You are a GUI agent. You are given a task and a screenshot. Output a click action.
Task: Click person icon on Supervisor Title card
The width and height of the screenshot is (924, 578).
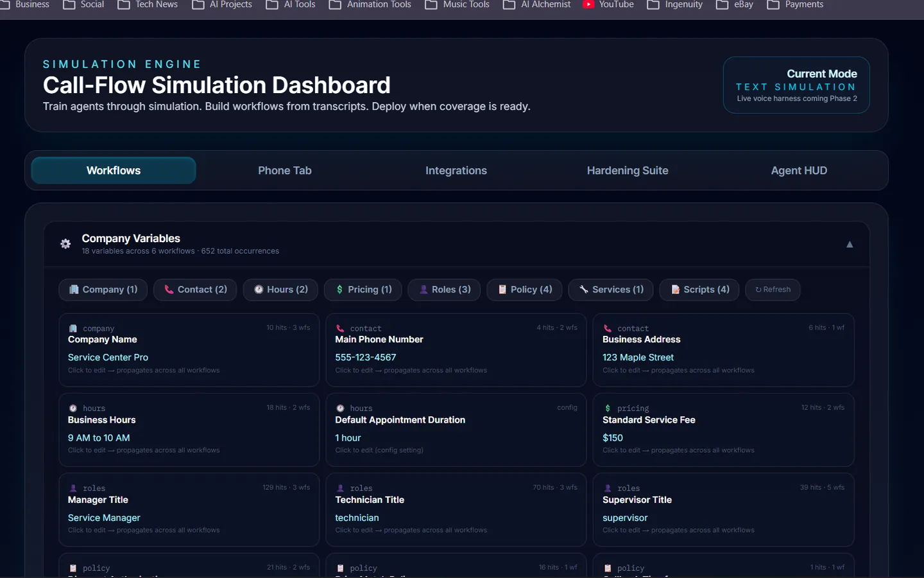pos(608,488)
